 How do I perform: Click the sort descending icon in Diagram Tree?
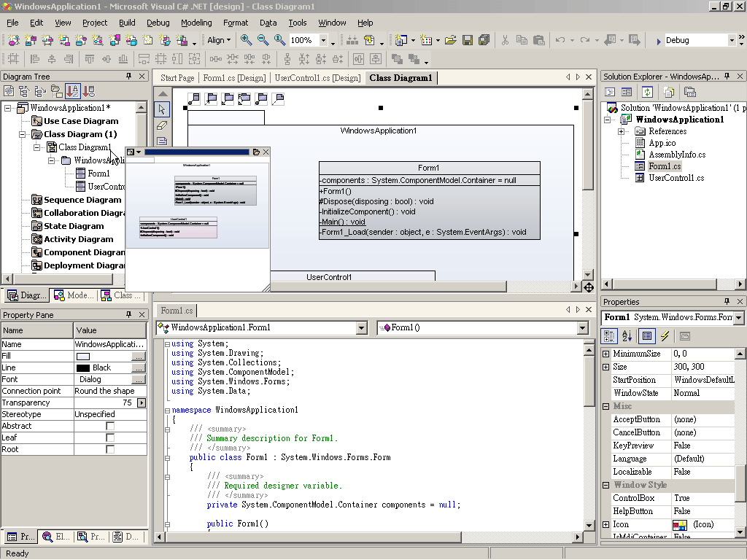click(89, 91)
